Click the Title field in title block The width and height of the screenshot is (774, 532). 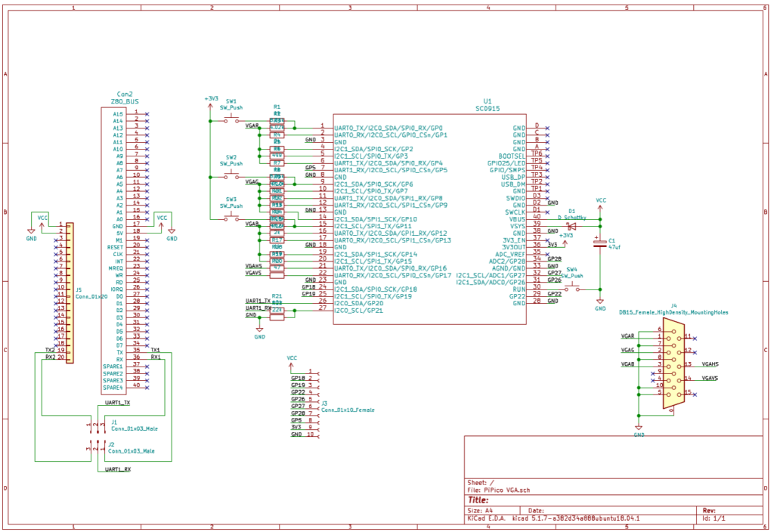click(479, 500)
